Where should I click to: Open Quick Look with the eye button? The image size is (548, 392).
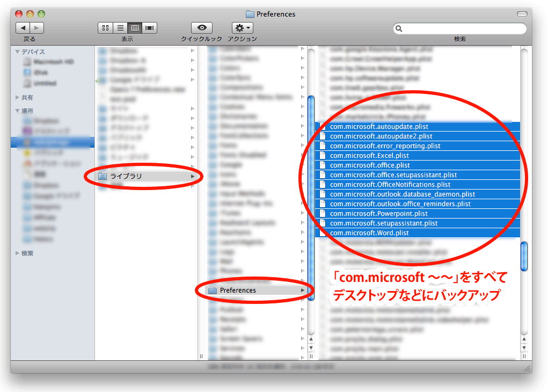(202, 27)
